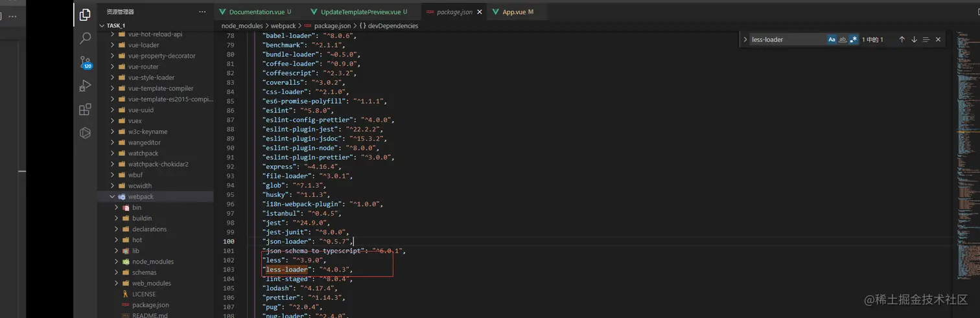Click the less-loader find input field
The image size is (980, 318).
pos(787,40)
